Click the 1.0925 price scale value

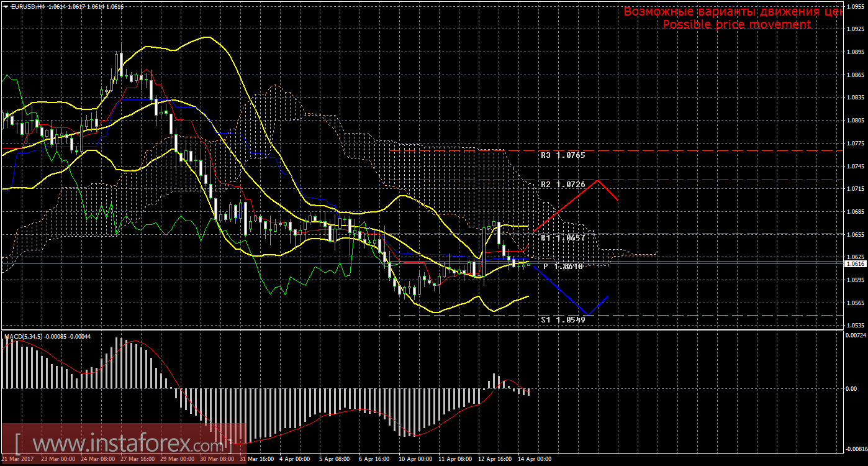[855, 29]
